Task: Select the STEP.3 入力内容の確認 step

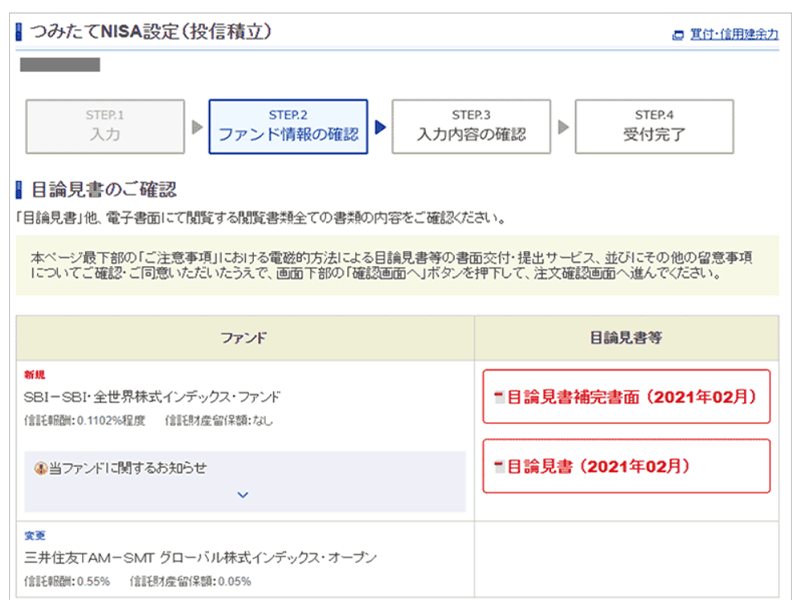Action: (x=471, y=127)
